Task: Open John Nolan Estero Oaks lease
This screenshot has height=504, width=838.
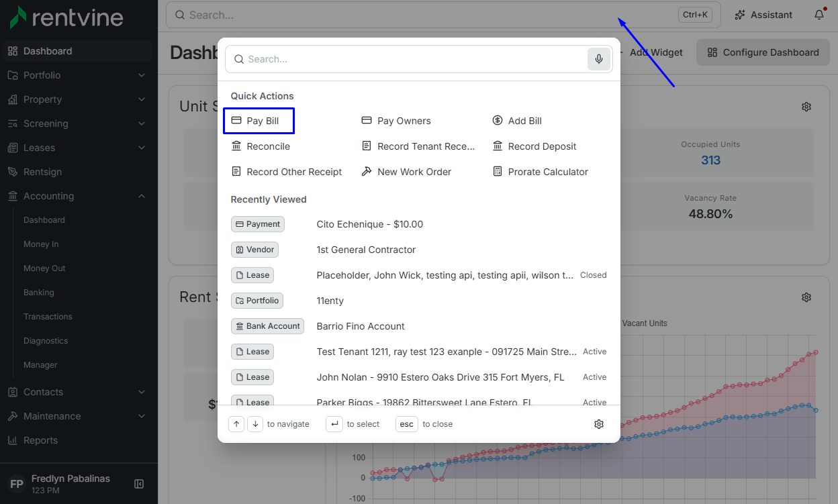Action: (x=419, y=377)
